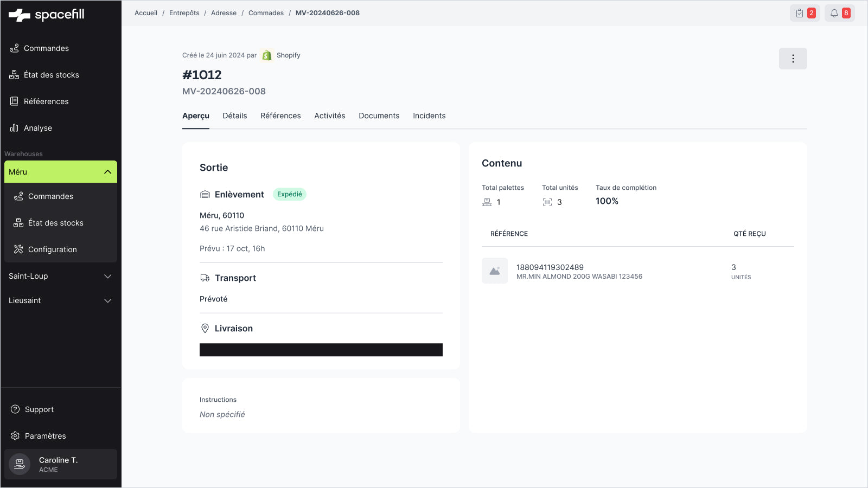
Task: Go to Entrepôts in breadcrumb
Action: (184, 13)
